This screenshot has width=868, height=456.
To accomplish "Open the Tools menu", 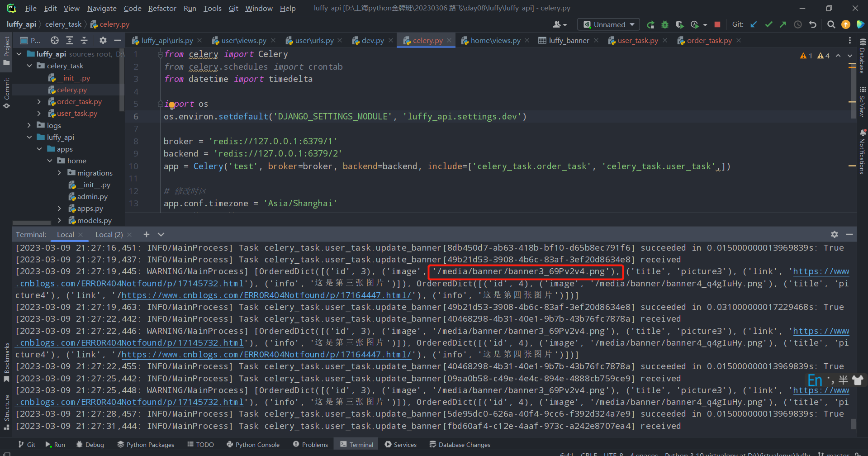I will pos(212,8).
